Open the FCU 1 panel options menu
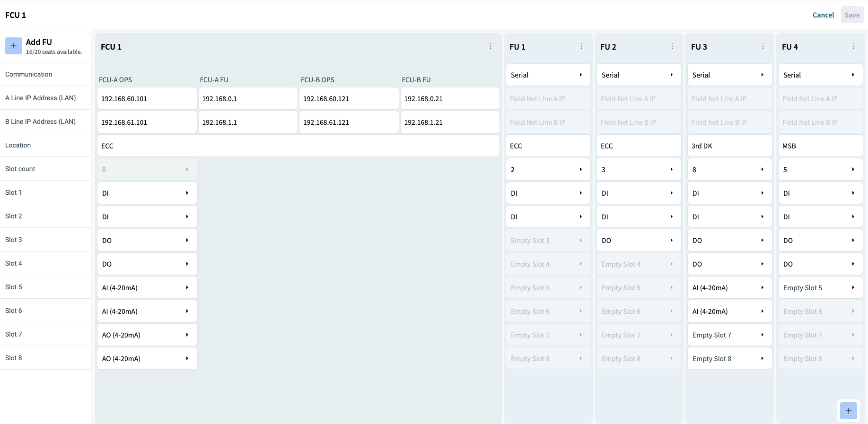Image resolution: width=868 pixels, height=424 pixels. (491, 46)
